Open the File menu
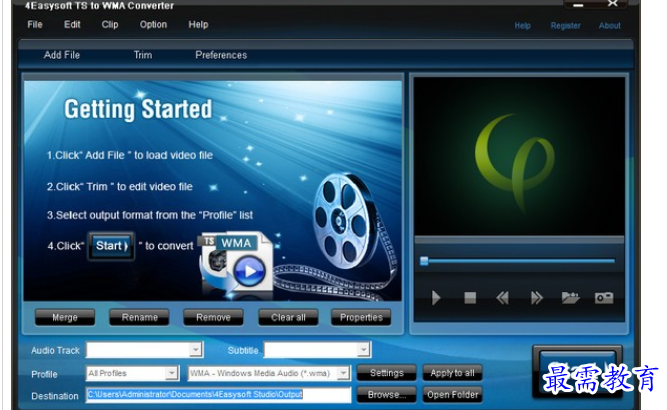667x410 pixels. point(35,25)
